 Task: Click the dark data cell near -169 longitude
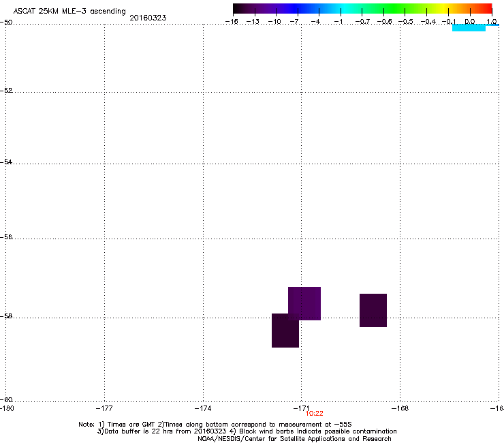click(x=373, y=311)
